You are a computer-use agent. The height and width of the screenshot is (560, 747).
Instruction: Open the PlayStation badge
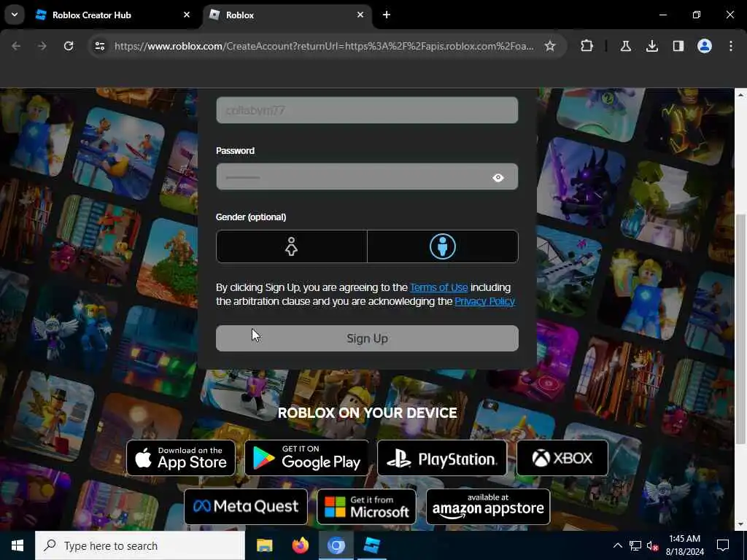[442, 458]
